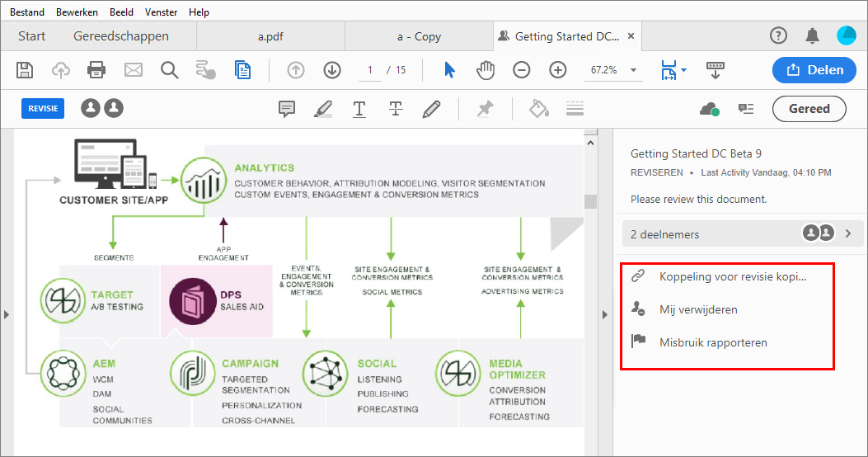Click the keyboard read mode icon
Viewport: 868px width, 457px height.
click(x=716, y=70)
